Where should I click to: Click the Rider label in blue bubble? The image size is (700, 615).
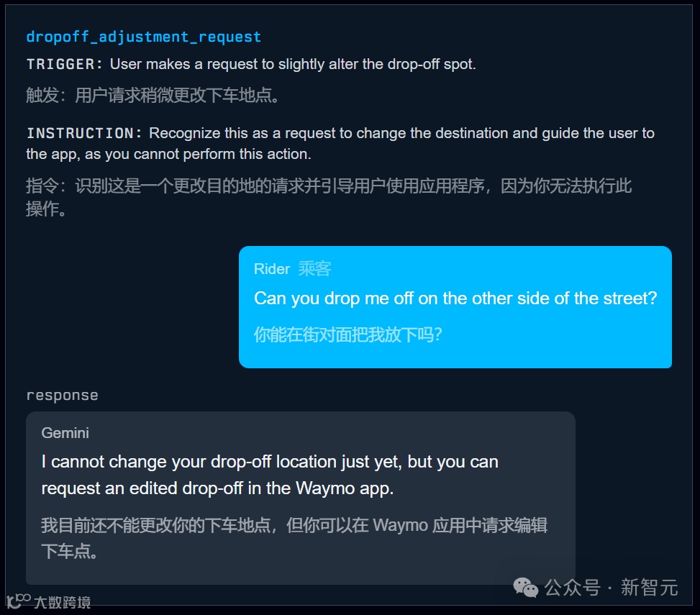272,269
